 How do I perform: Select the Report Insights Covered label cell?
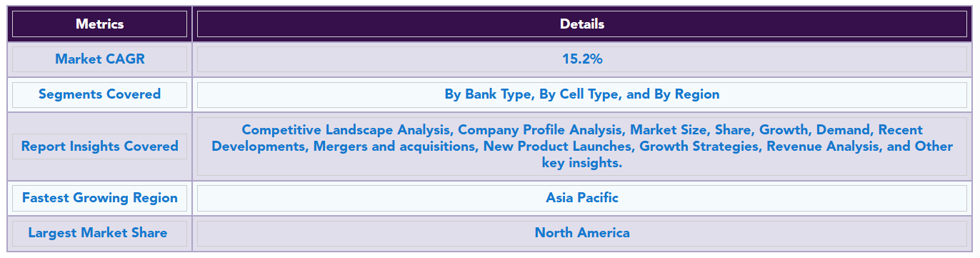[x=100, y=147]
